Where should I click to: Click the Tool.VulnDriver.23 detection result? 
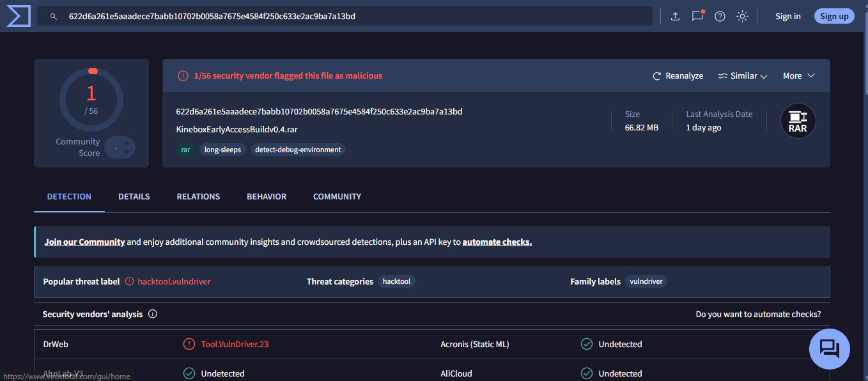235,344
